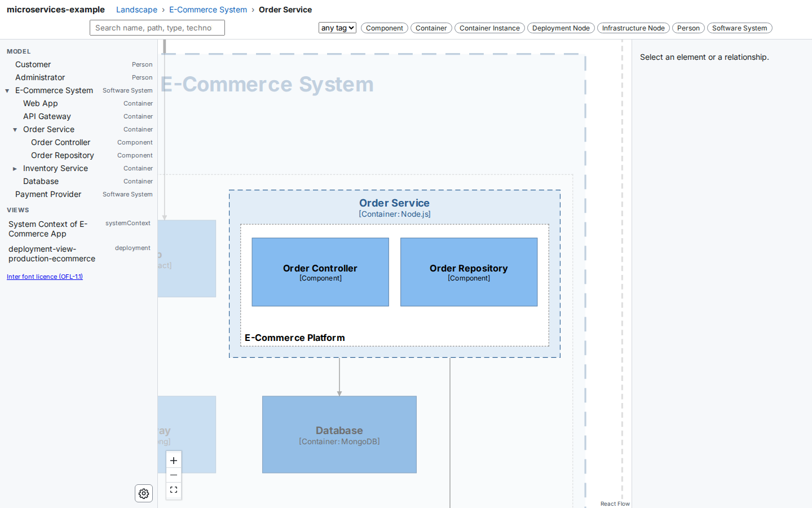Click Order Service in the breadcrumb
Screen dimensions: 812x508
click(x=285, y=10)
